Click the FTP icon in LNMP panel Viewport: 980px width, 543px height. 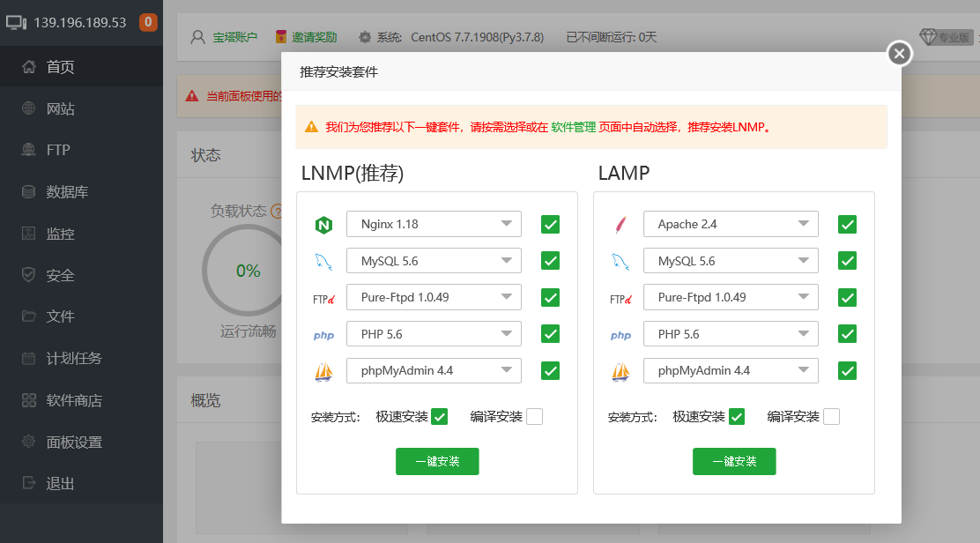coord(323,299)
